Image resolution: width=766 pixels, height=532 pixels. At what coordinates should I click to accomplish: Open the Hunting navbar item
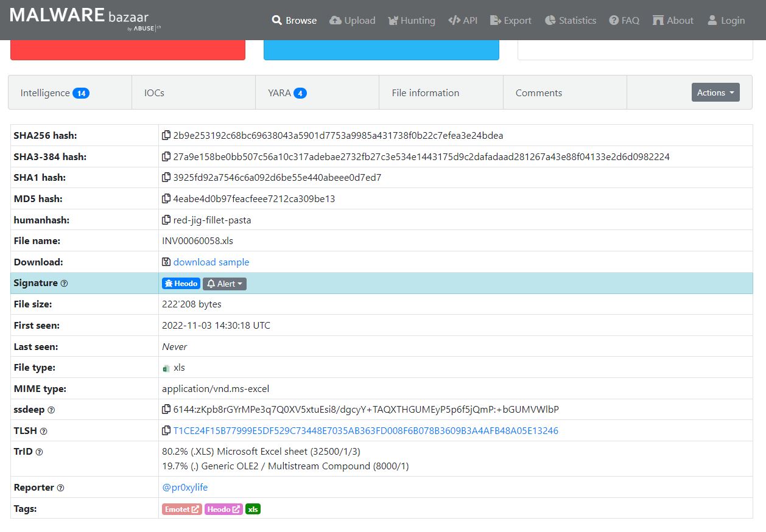(x=412, y=21)
